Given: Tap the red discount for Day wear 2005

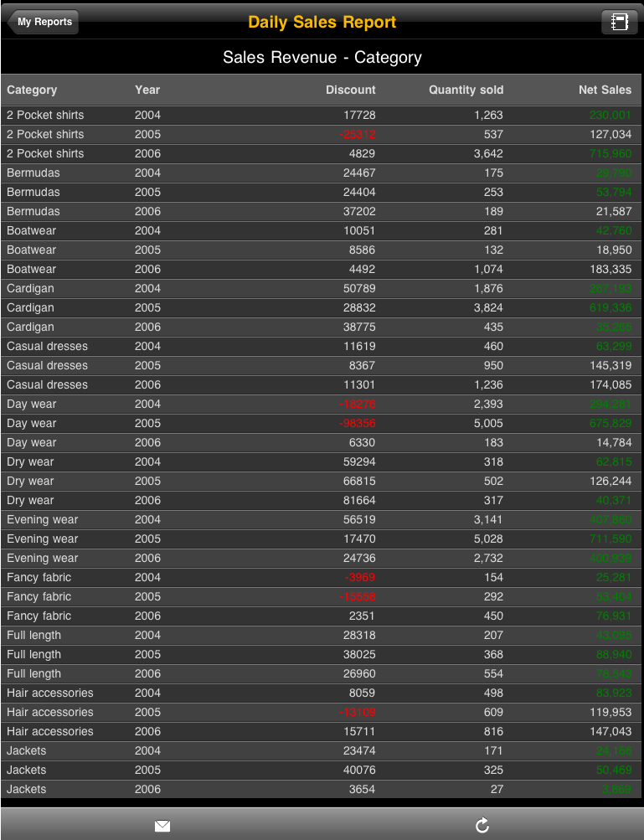Looking at the screenshot, I should click(x=358, y=423).
